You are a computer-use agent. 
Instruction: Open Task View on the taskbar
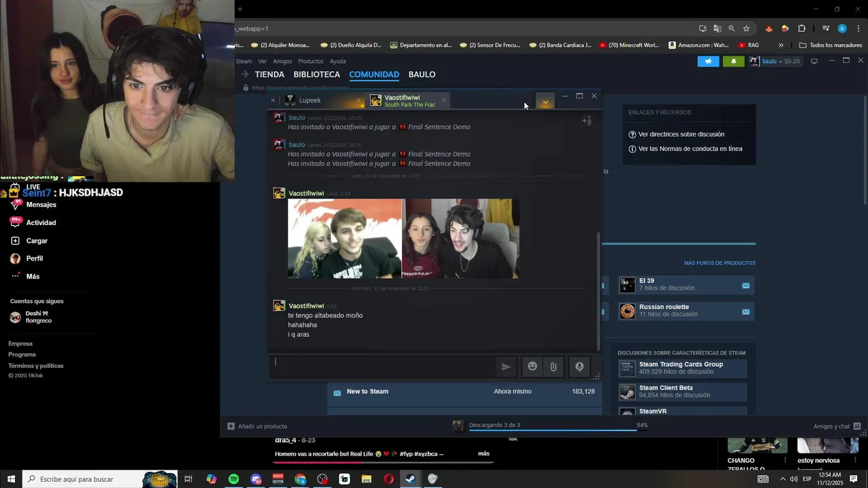pyautogui.click(x=189, y=479)
